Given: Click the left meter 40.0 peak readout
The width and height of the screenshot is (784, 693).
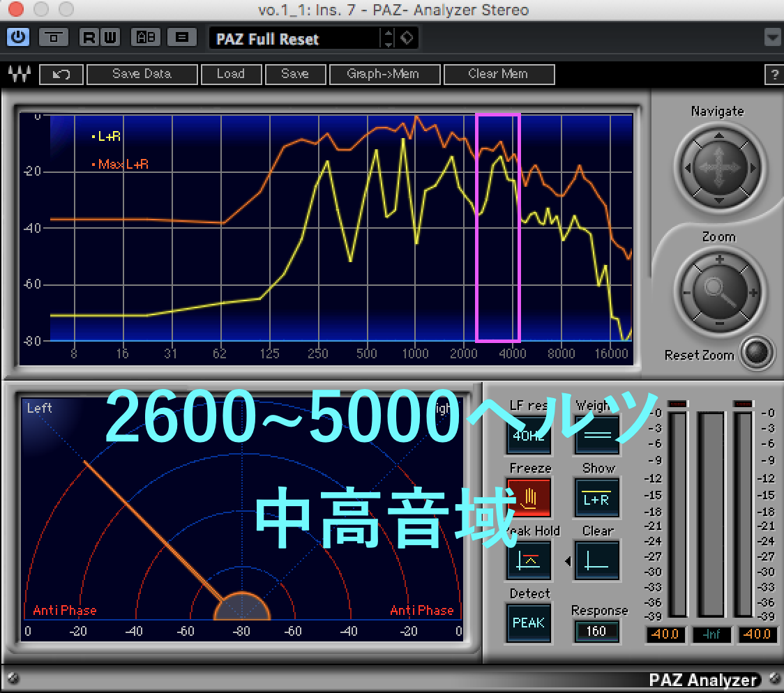Looking at the screenshot, I should pyautogui.click(x=666, y=634).
